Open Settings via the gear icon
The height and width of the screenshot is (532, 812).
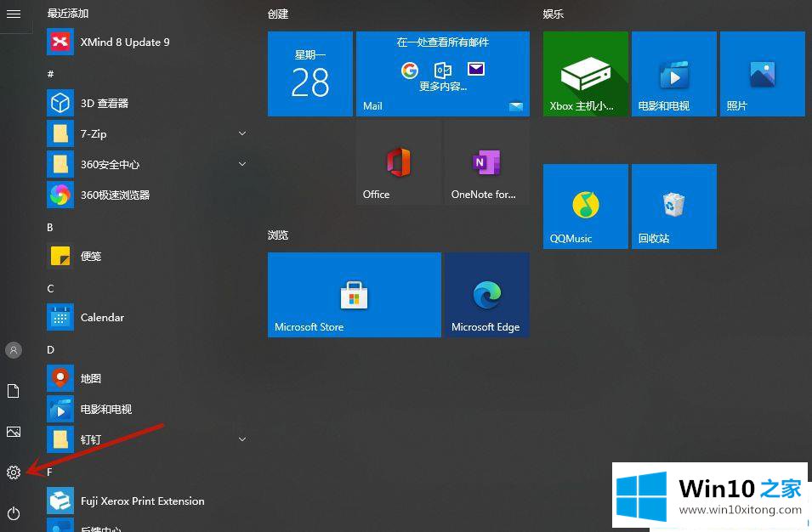coord(14,472)
